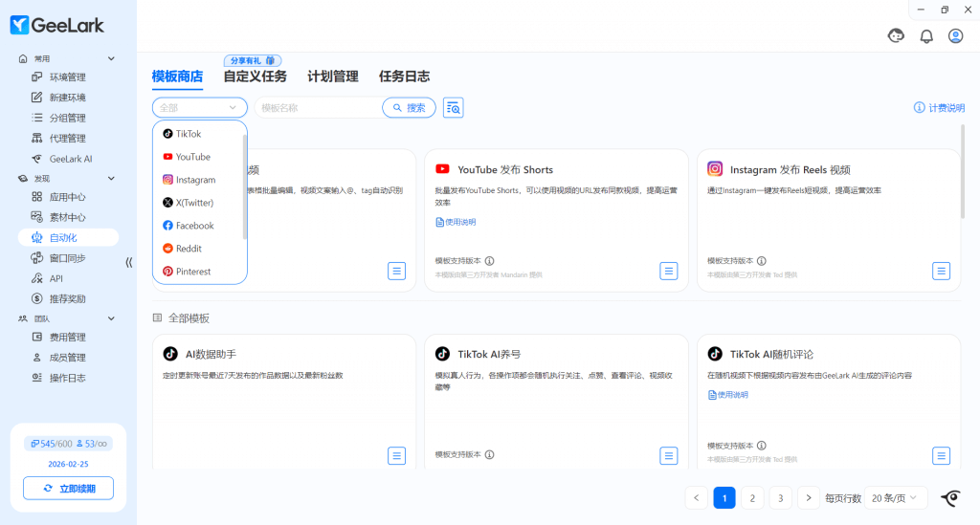980x525 pixels.
Task: Click the 立即续期 renew button
Action: click(68, 489)
